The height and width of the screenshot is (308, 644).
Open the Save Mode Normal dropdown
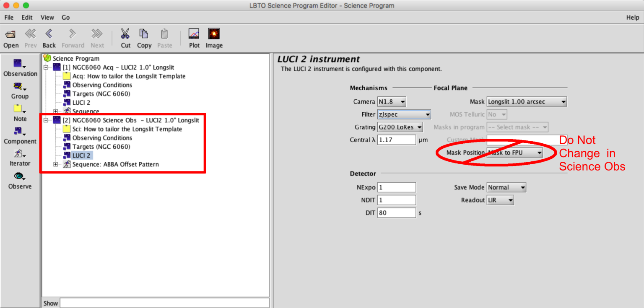coord(506,187)
